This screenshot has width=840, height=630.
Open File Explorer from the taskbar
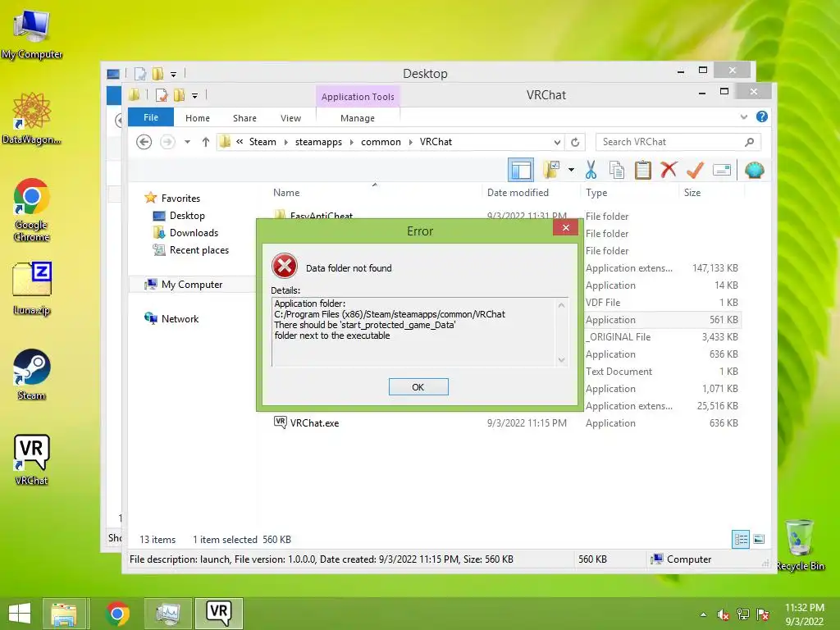coord(64,614)
